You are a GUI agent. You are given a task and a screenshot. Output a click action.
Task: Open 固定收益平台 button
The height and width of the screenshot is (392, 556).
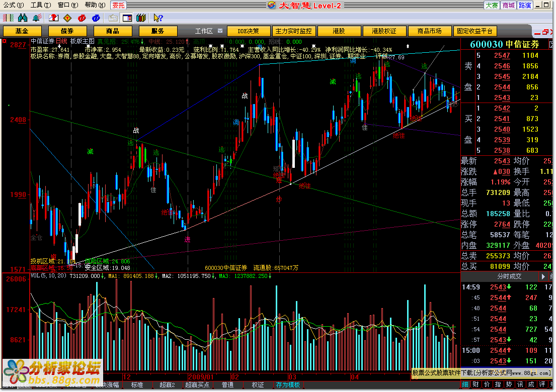(x=475, y=31)
